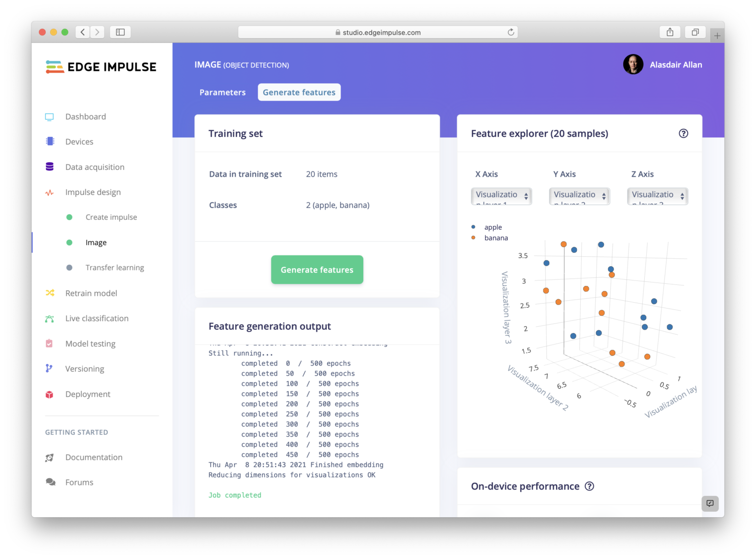Image resolution: width=756 pixels, height=559 pixels.
Task: Select the Generate features tab
Action: (299, 92)
